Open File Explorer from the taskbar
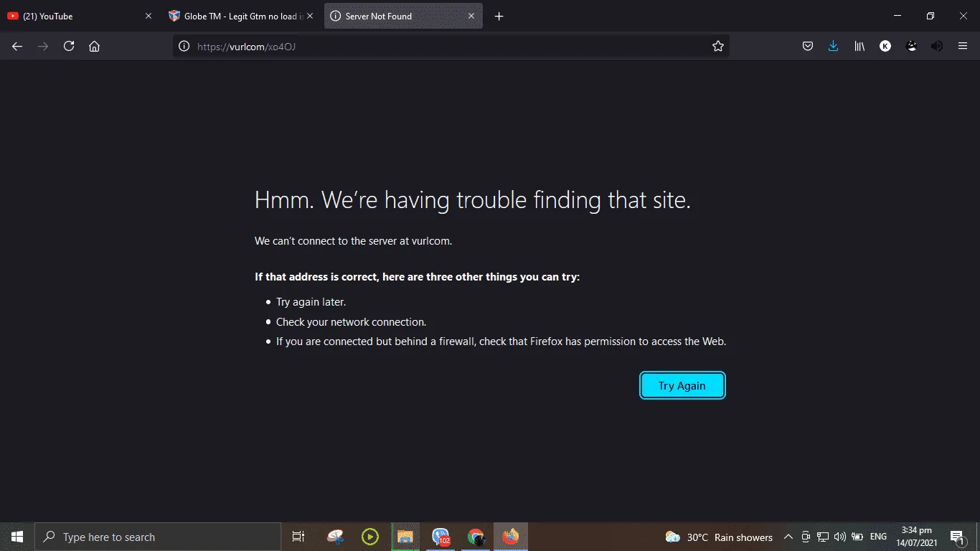980x551 pixels. pos(405,537)
